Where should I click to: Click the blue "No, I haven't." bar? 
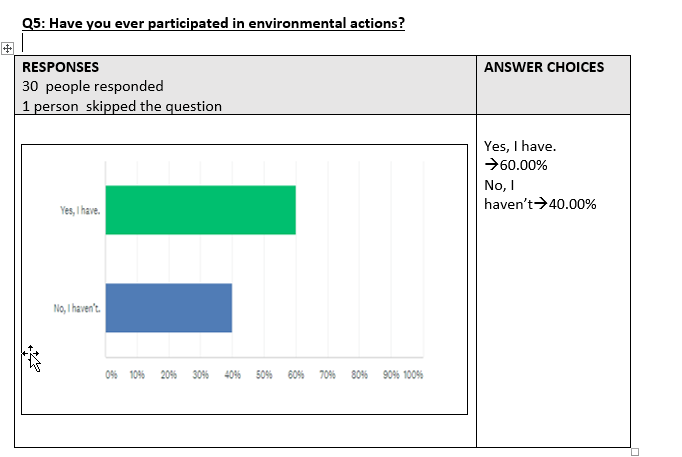pyautogui.click(x=168, y=307)
